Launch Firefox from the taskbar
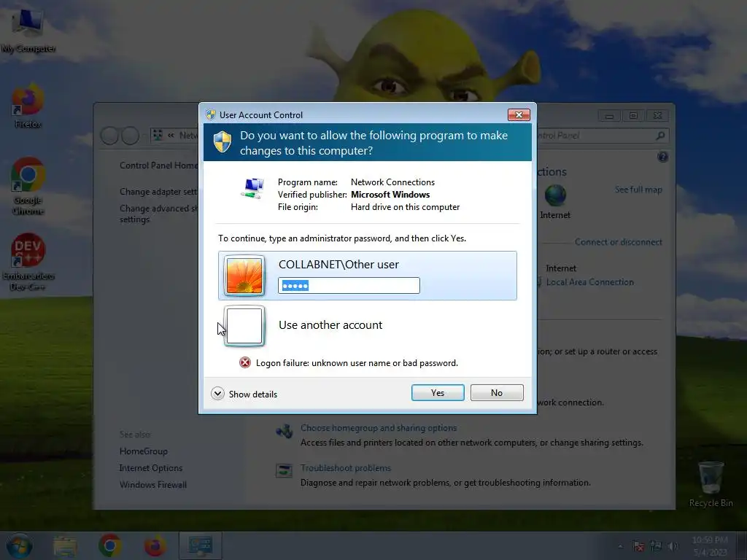This screenshot has width=747, height=560. pos(155,545)
